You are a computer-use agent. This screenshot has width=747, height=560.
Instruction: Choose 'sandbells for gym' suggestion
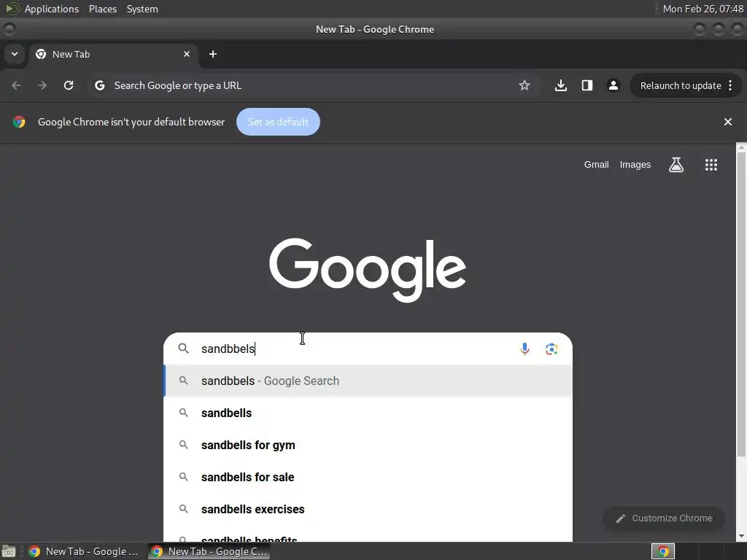pos(368,446)
